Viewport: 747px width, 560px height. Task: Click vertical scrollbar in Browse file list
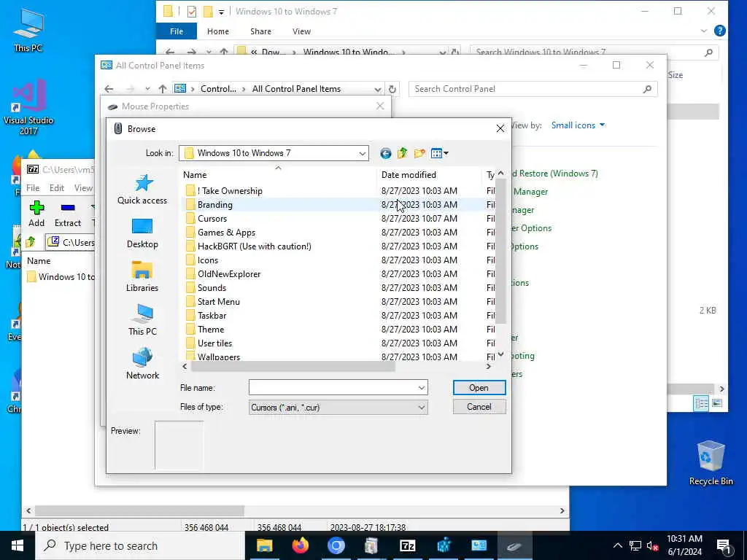point(500,251)
